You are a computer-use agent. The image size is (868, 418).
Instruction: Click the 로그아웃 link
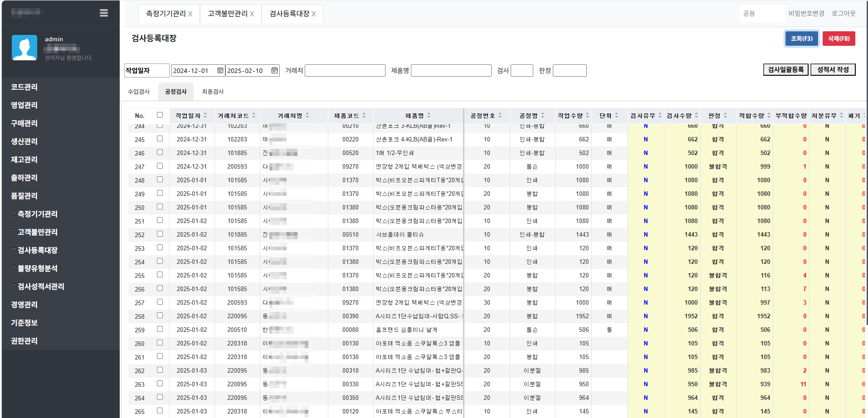[844, 14]
